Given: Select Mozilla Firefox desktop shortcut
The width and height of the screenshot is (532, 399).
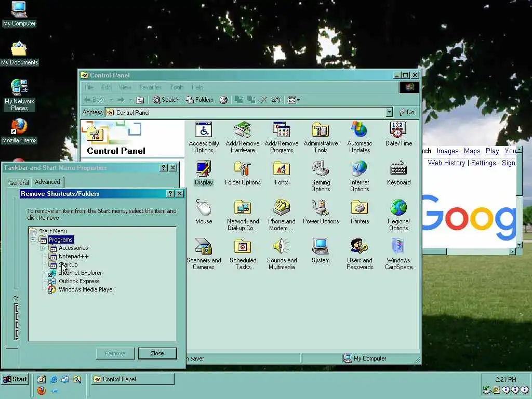Looking at the screenshot, I should [19, 131].
